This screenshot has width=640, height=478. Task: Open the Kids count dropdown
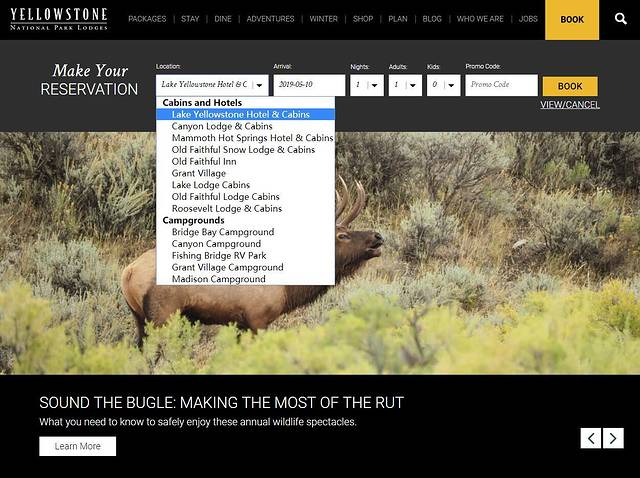(x=443, y=86)
